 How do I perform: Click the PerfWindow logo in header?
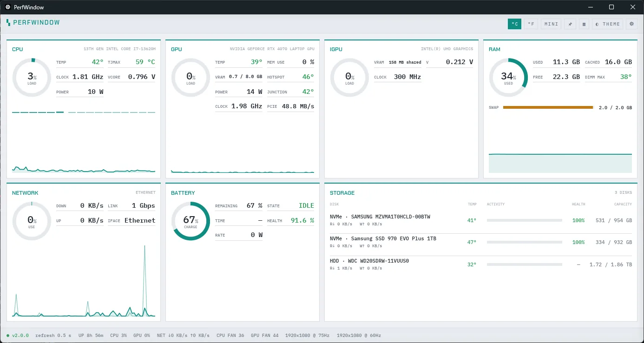click(x=33, y=22)
